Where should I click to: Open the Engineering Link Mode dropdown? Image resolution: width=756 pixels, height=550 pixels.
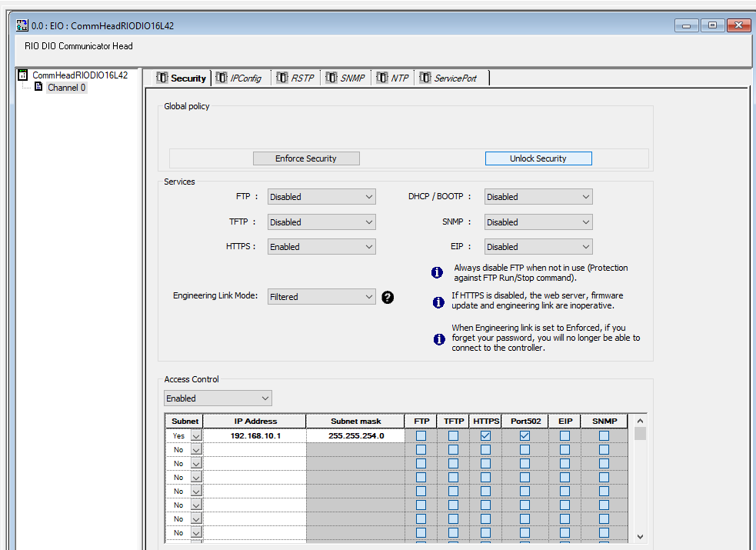point(321,297)
